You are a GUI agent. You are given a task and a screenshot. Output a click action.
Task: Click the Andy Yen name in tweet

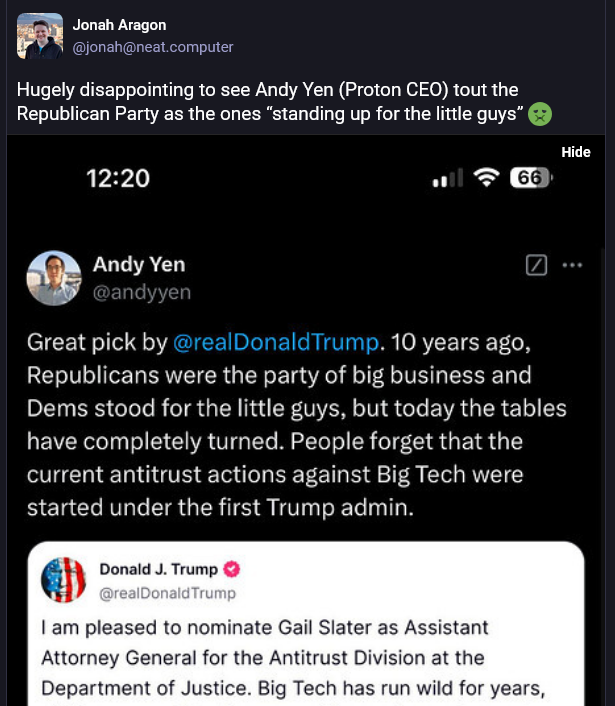pos(139,264)
